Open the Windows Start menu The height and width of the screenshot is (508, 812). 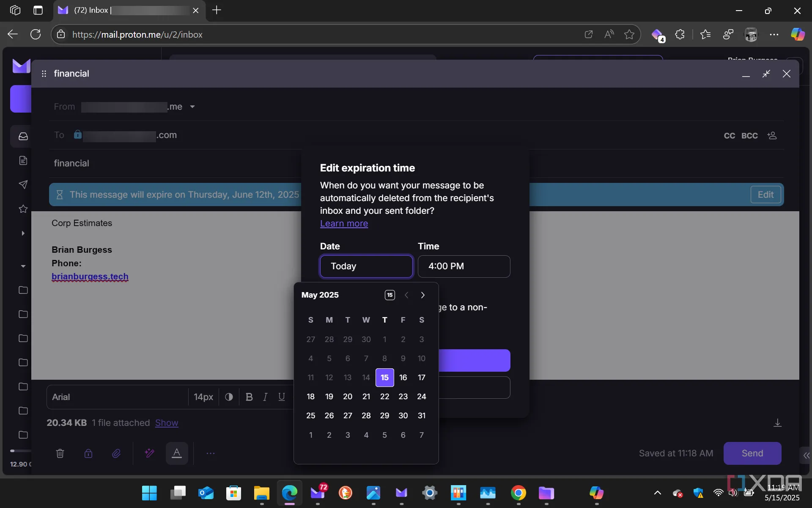(x=149, y=493)
